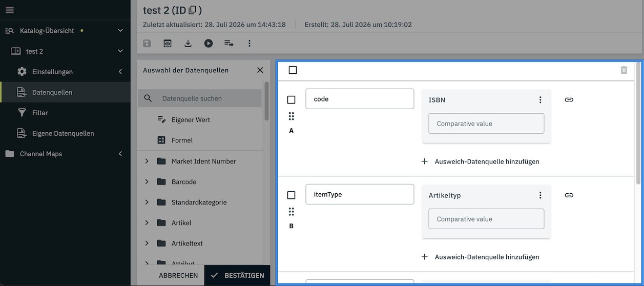Click the Attribut folder label
Screen dimensions: 644x286
(x=183, y=263)
